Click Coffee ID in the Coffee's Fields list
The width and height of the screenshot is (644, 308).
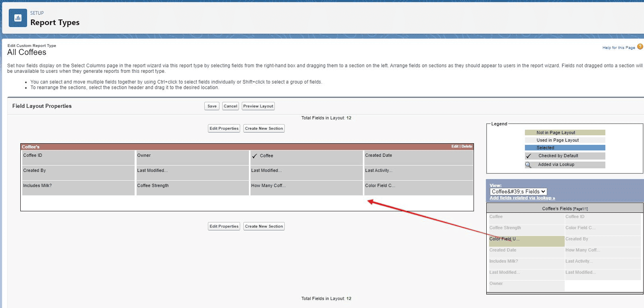coord(603,219)
